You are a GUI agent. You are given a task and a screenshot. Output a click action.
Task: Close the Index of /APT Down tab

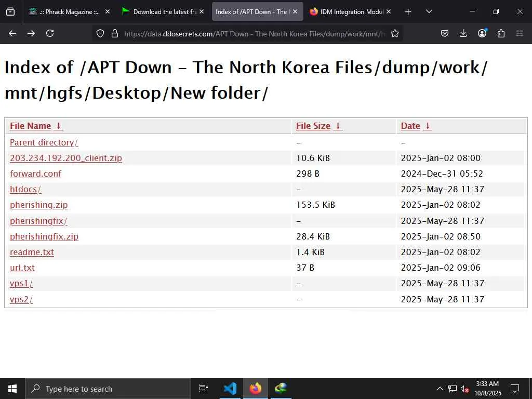tap(295, 12)
